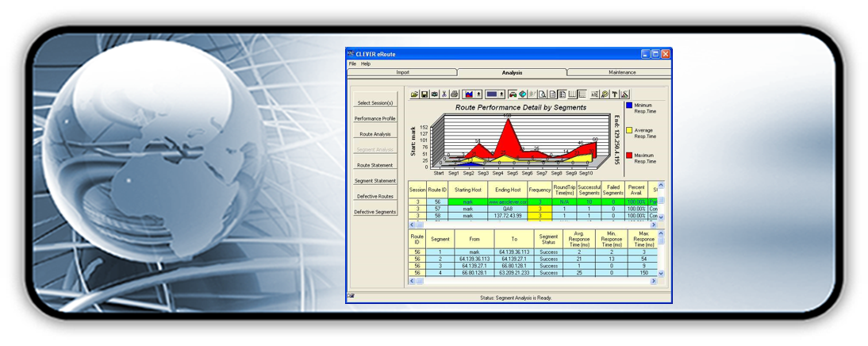
Task: Click the lower segment table's scroll-up arrow
Action: tap(660, 233)
